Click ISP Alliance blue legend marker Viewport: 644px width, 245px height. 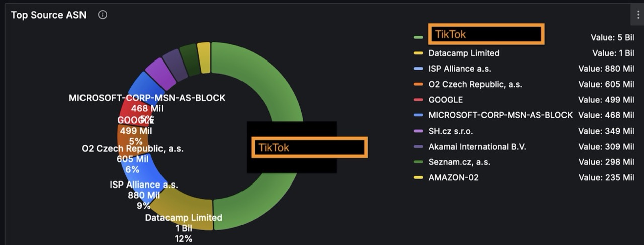click(x=418, y=69)
